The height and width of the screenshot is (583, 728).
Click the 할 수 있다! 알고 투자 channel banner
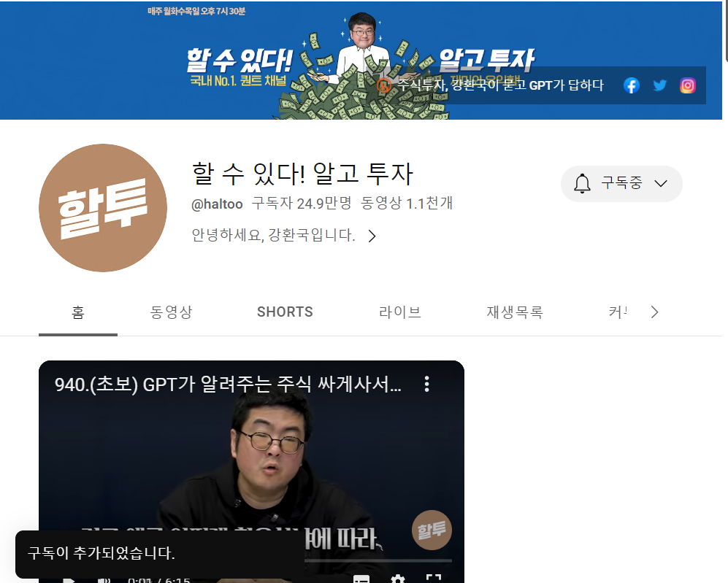tap(361, 61)
